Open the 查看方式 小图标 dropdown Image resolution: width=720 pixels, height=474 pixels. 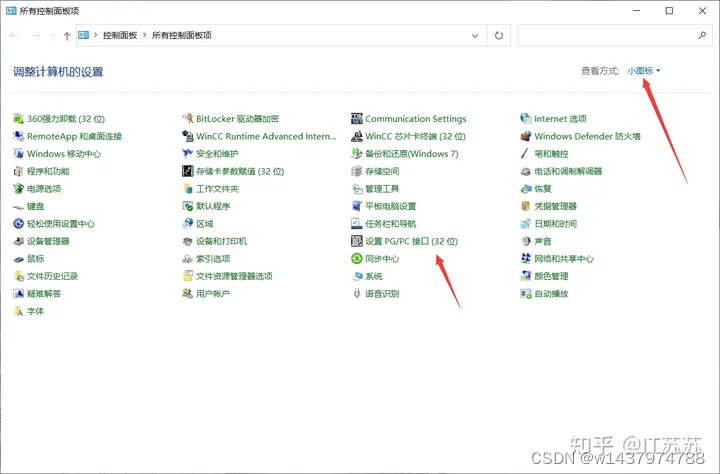pyautogui.click(x=644, y=71)
